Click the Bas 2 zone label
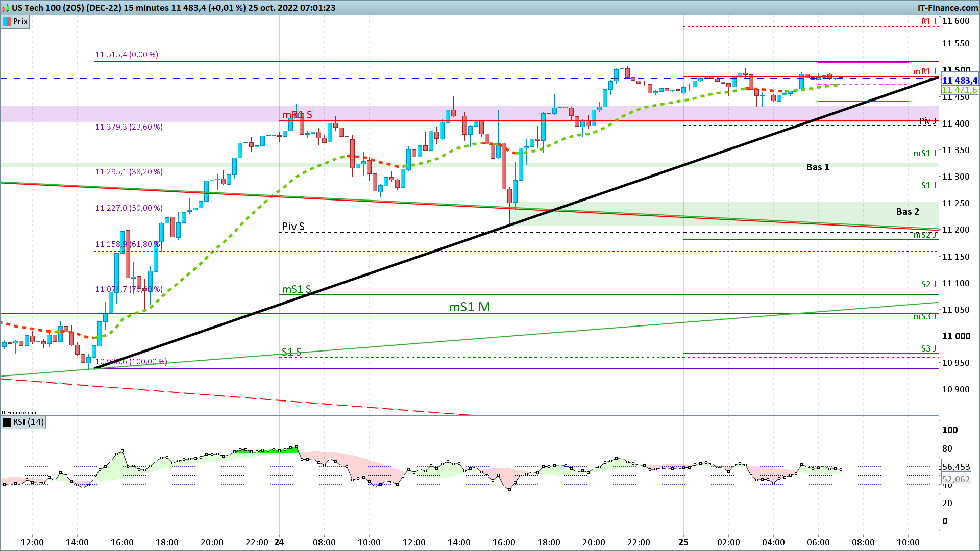Screen dimensions: 980x551 [908, 212]
